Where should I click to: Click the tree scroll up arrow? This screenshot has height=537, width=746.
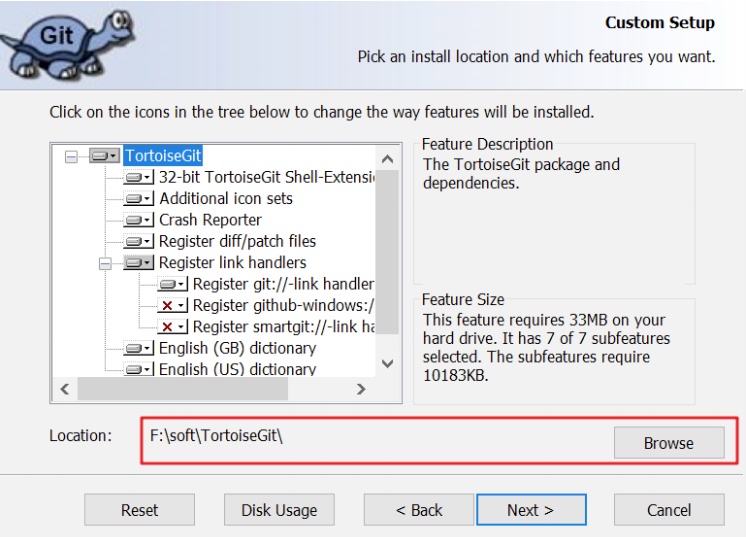point(388,159)
